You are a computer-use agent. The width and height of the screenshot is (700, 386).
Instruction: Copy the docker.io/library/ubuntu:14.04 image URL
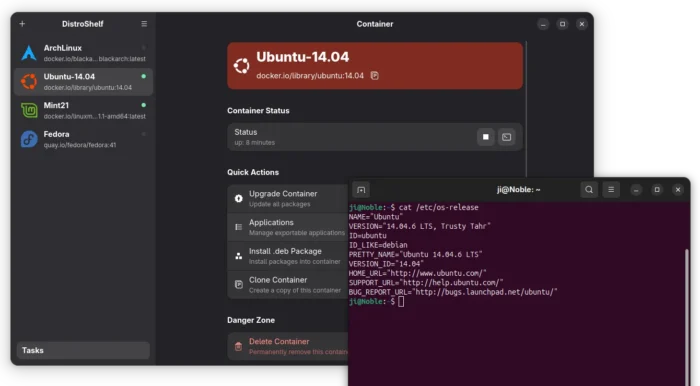[x=375, y=76]
